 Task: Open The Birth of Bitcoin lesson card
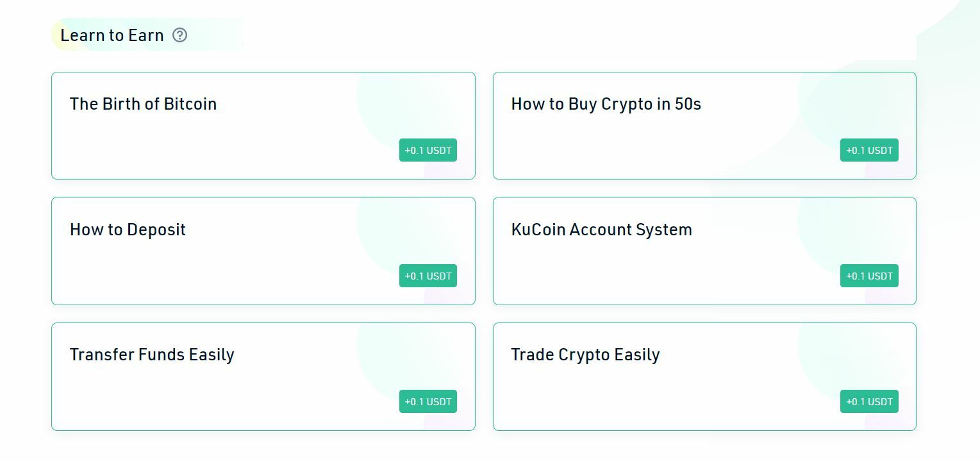(263, 126)
